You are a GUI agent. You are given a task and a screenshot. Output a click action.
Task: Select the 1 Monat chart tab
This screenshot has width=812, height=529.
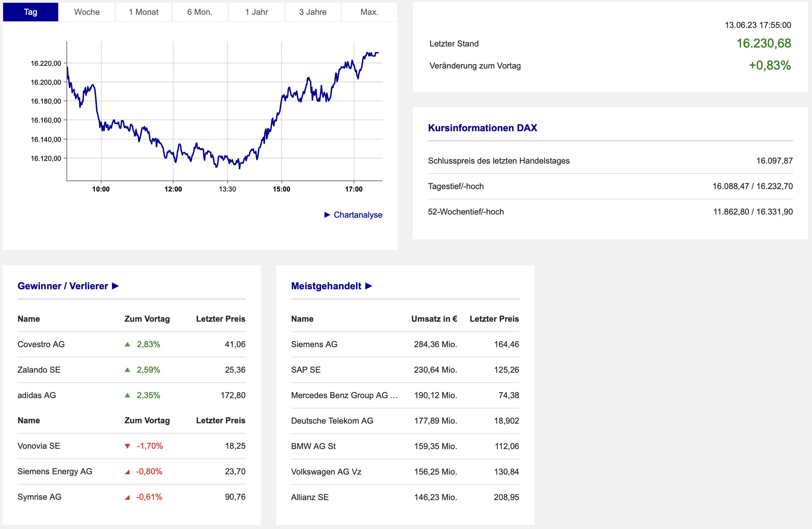144,12
